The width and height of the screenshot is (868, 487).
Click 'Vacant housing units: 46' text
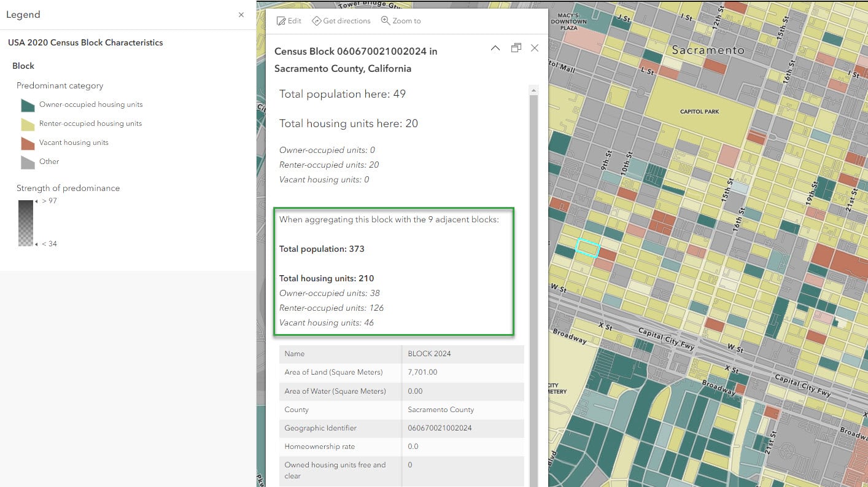tap(327, 322)
